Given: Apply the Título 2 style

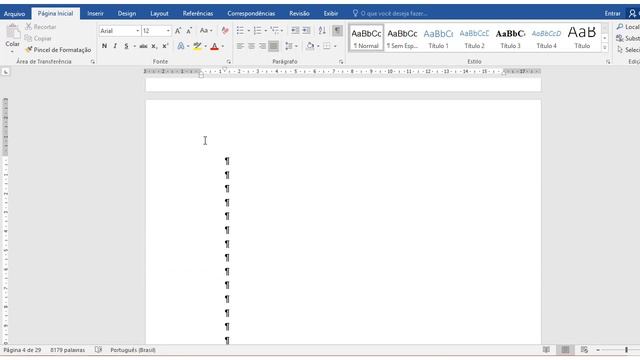Looking at the screenshot, I should pos(474,38).
